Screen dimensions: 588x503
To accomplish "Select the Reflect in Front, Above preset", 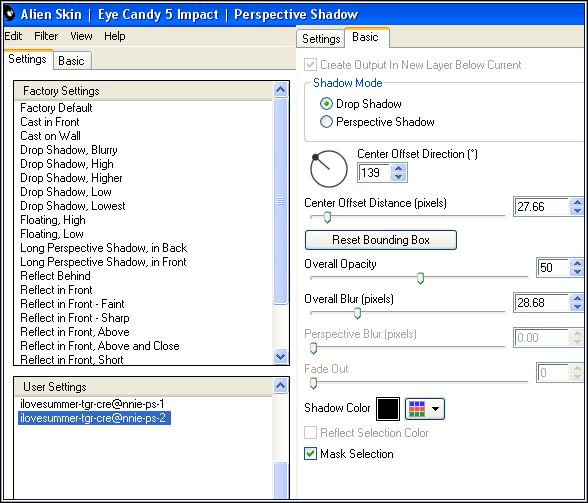I will [x=75, y=332].
